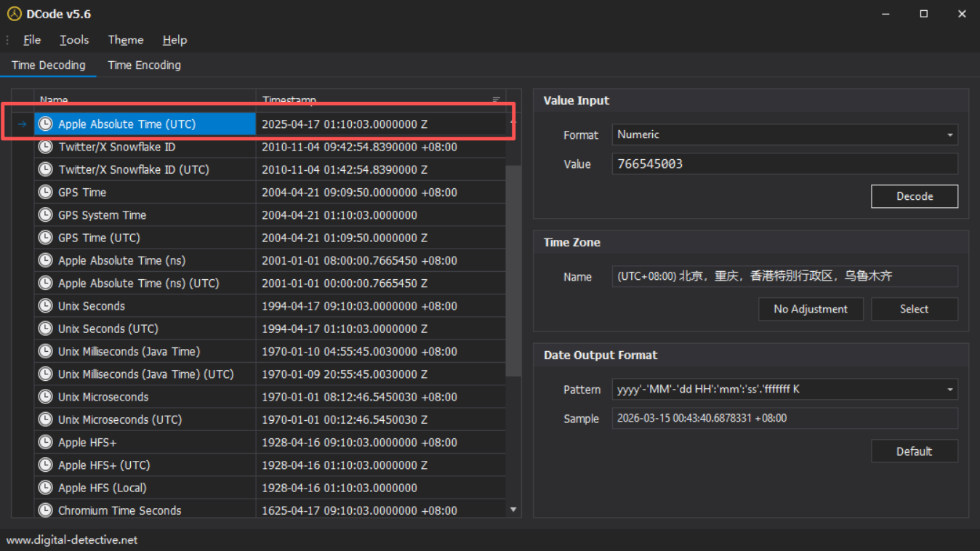The height and width of the screenshot is (551, 980).
Task: Click timestamp 2010-11-04 09:42:54.8390000 +08:00
Action: point(359,147)
